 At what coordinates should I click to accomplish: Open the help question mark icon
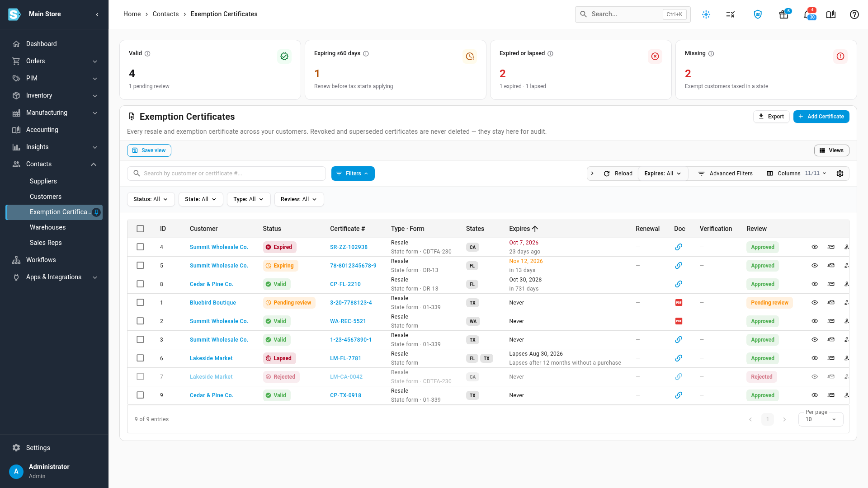tap(854, 14)
